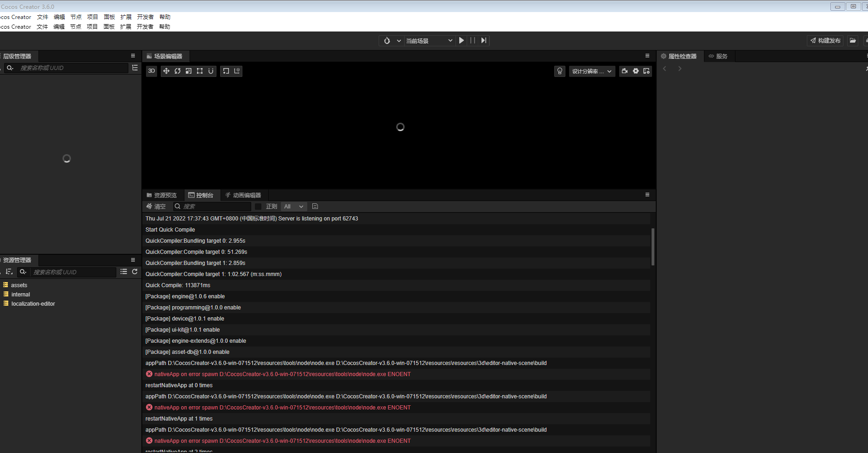Collapse all asset folders
This screenshot has height=453, width=868.
click(x=124, y=272)
